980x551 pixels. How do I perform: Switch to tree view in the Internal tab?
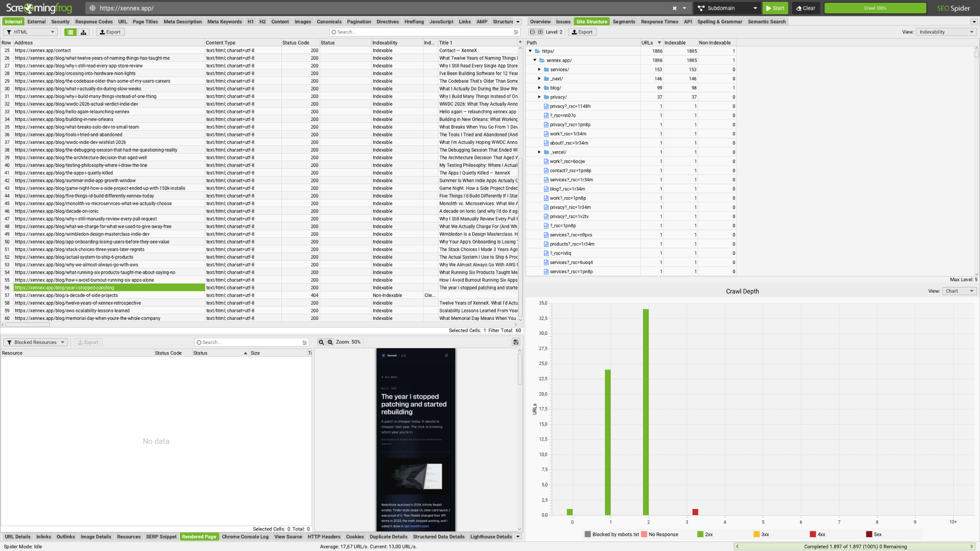tap(83, 32)
